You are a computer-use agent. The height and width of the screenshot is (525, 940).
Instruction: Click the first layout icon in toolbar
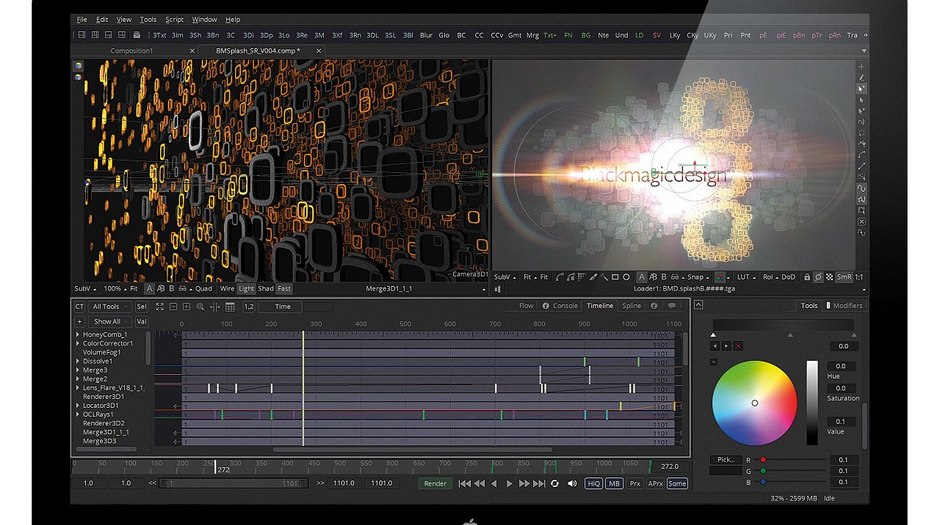pos(82,35)
